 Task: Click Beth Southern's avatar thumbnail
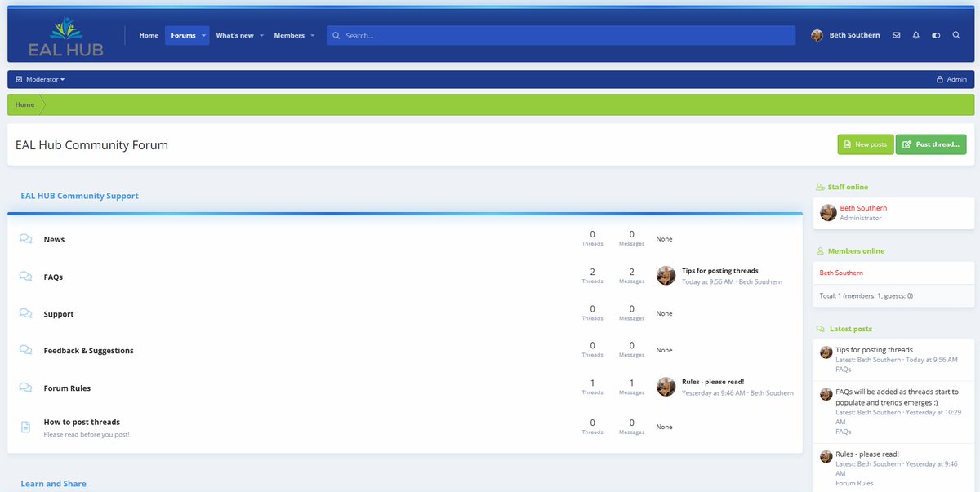coord(817,34)
